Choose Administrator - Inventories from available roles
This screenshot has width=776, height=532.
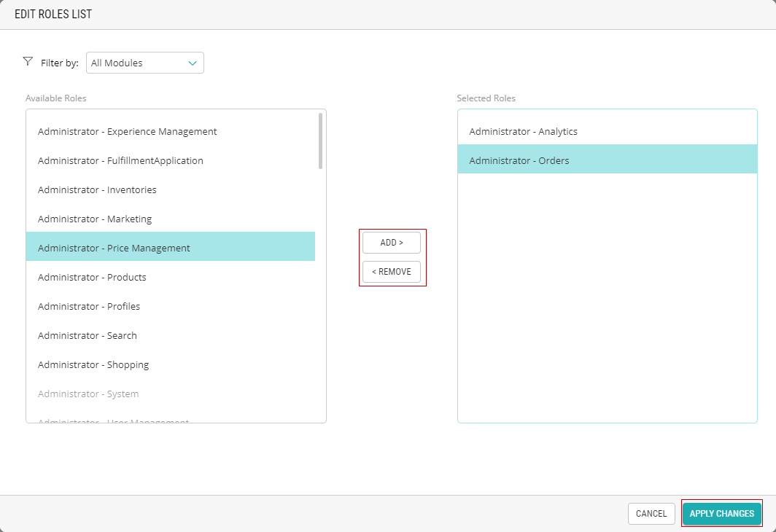pos(97,190)
